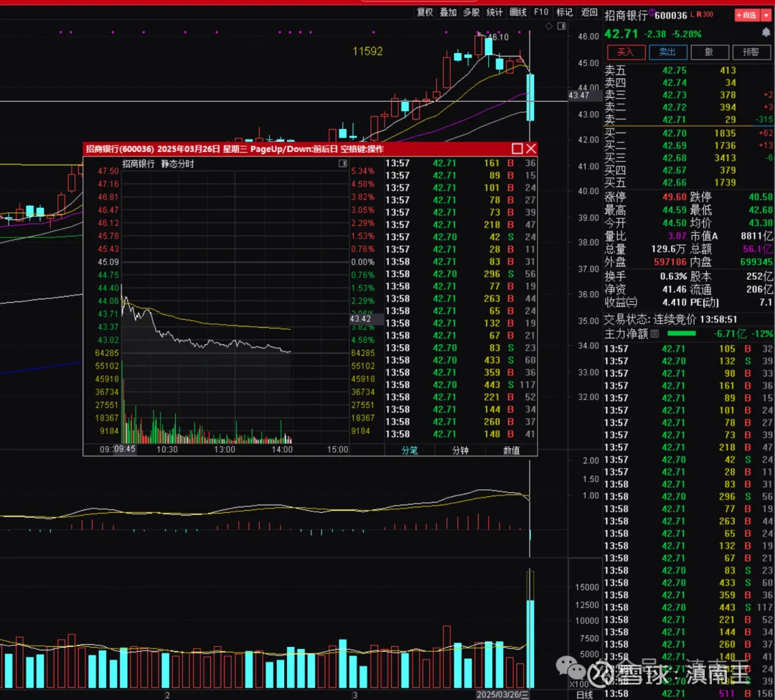Click the 跌停 40.58 value
Screen dimensions: 775x700
(x=760, y=197)
